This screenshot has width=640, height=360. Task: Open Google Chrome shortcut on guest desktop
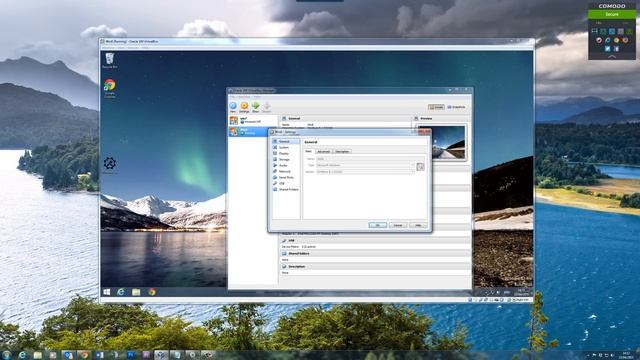coord(110,89)
